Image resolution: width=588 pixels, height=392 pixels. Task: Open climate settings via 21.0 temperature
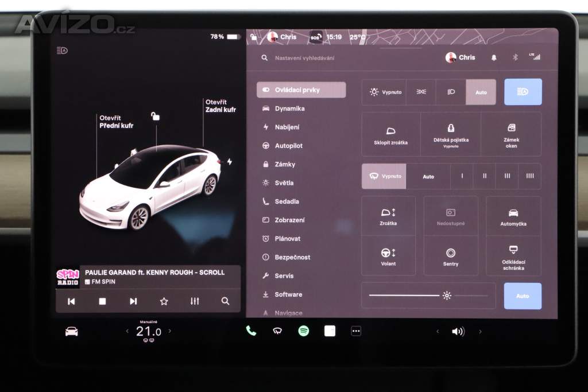tap(149, 332)
